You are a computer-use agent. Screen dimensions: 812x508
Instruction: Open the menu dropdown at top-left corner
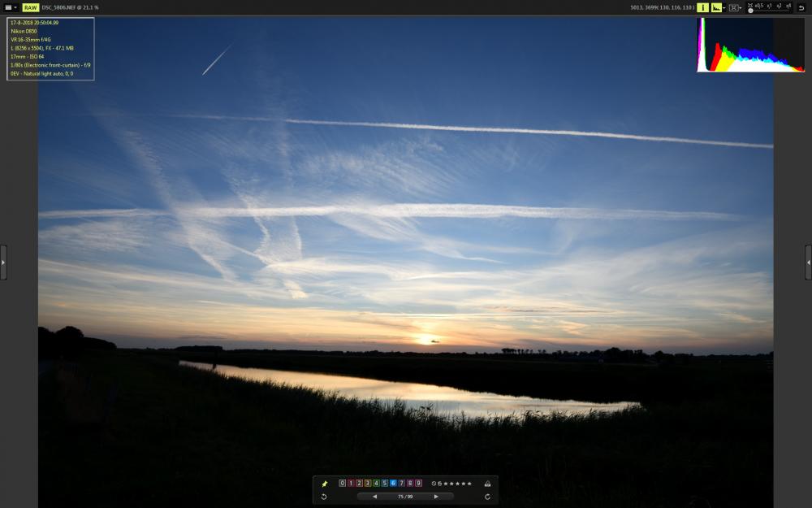coord(11,7)
